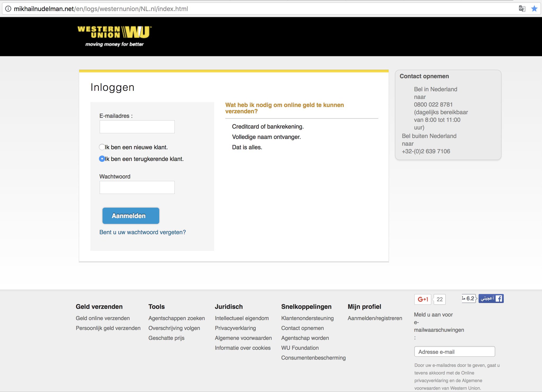Viewport: 542px width, 392px height.
Task: Select 'Ik ben een nieuwe klant' radio button
Action: (x=102, y=147)
